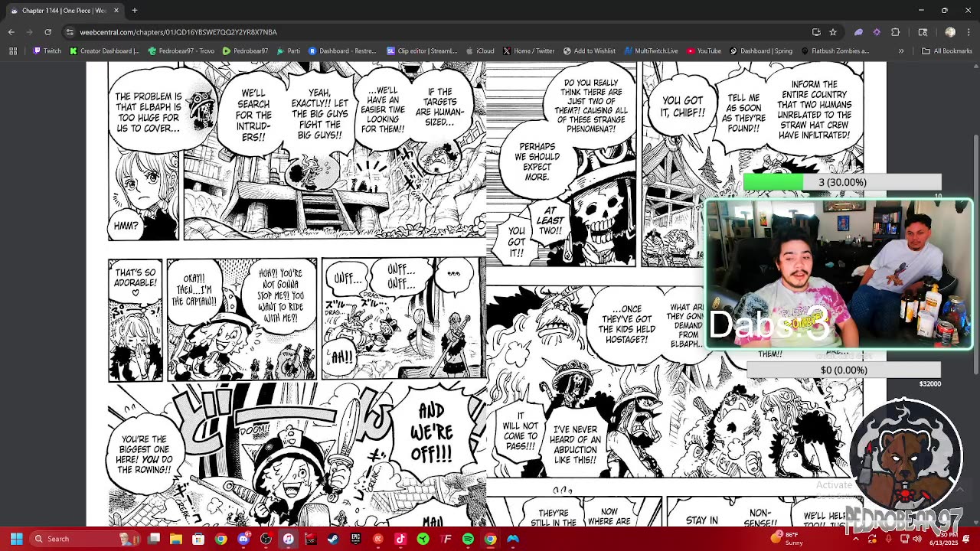
Task: Click the $0 (0.00%) donation goal bar
Action: 843,370
